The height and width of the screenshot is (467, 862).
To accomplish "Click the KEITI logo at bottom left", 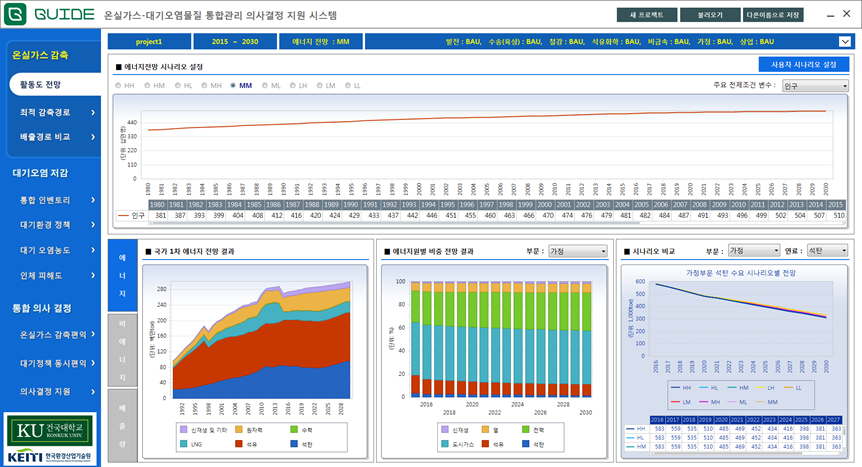I will [x=50, y=457].
